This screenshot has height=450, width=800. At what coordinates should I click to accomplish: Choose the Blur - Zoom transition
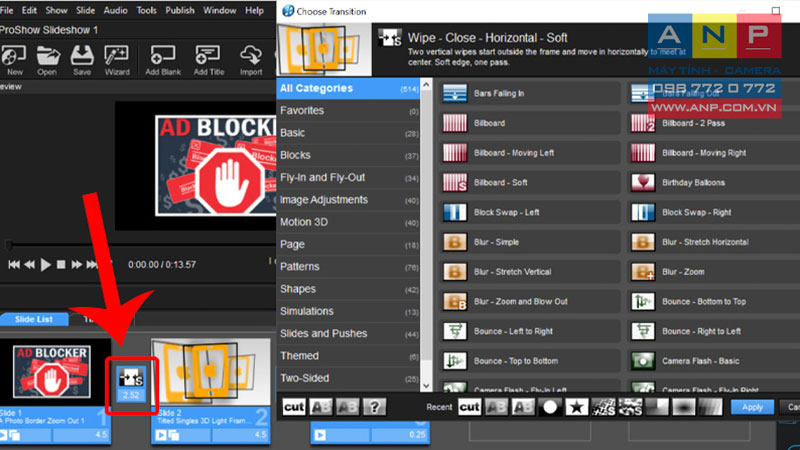point(714,272)
